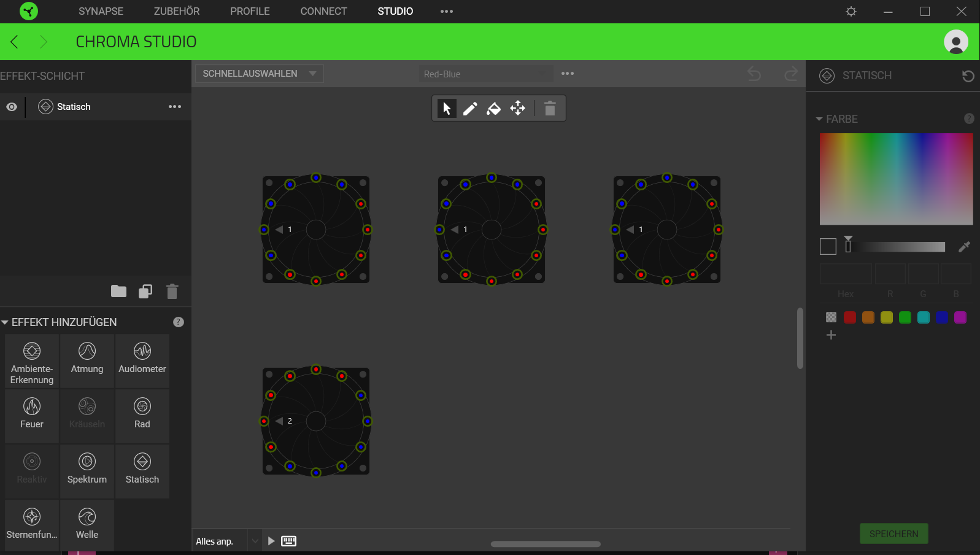980x555 pixels.
Task: Go forward with right arrow
Action: coord(43,42)
